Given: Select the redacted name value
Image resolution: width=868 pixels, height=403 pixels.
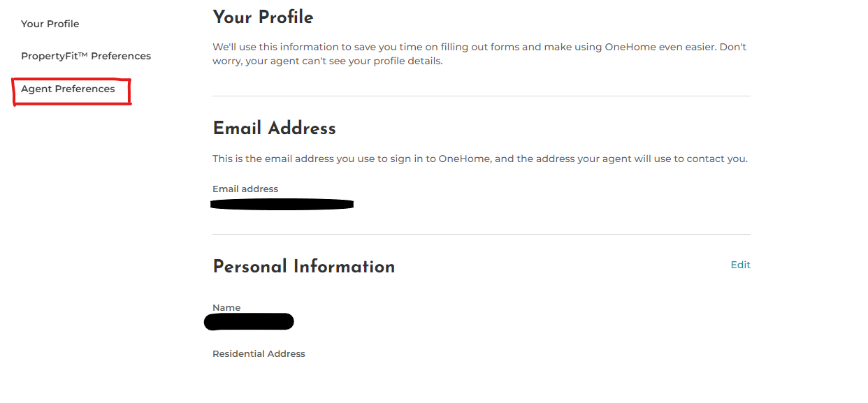Looking at the screenshot, I should pos(249,322).
